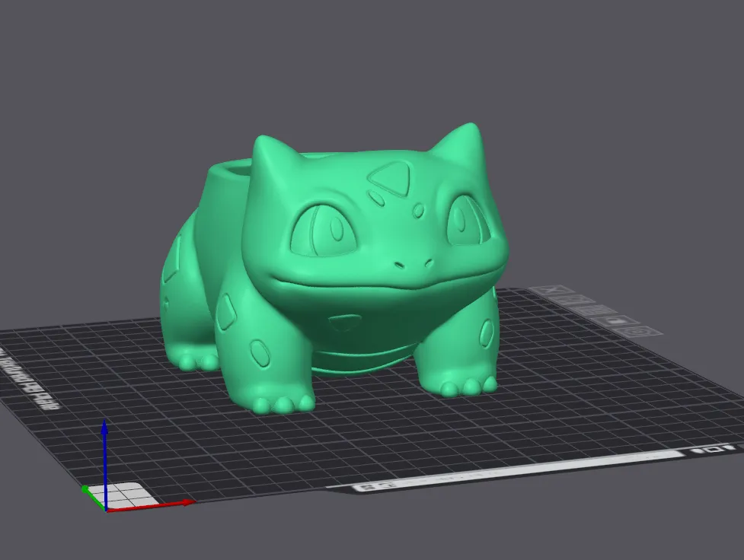Click the auto-orient icon beside the plate

[x=573, y=301]
